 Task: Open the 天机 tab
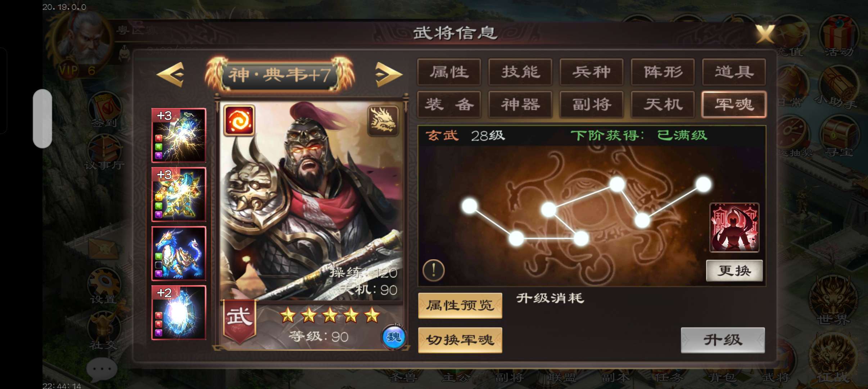click(663, 104)
